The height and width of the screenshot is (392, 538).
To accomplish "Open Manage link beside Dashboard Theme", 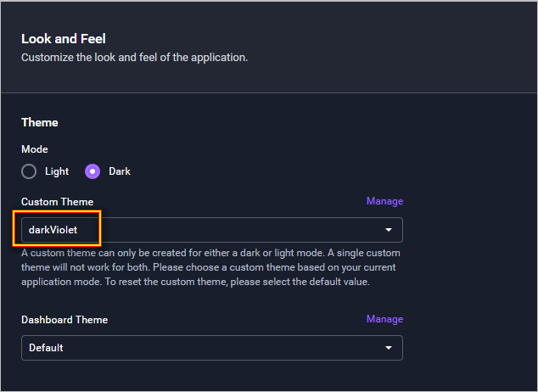I will pyautogui.click(x=384, y=319).
